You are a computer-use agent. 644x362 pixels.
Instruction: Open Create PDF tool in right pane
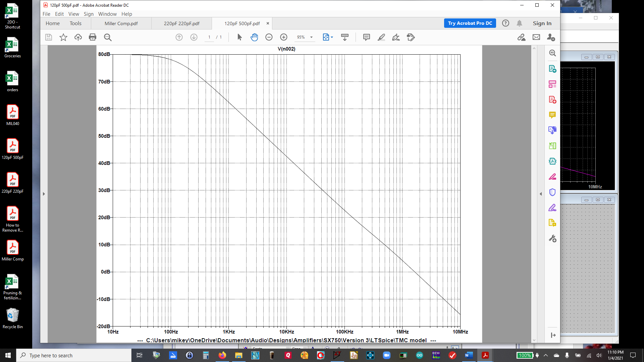[552, 100]
